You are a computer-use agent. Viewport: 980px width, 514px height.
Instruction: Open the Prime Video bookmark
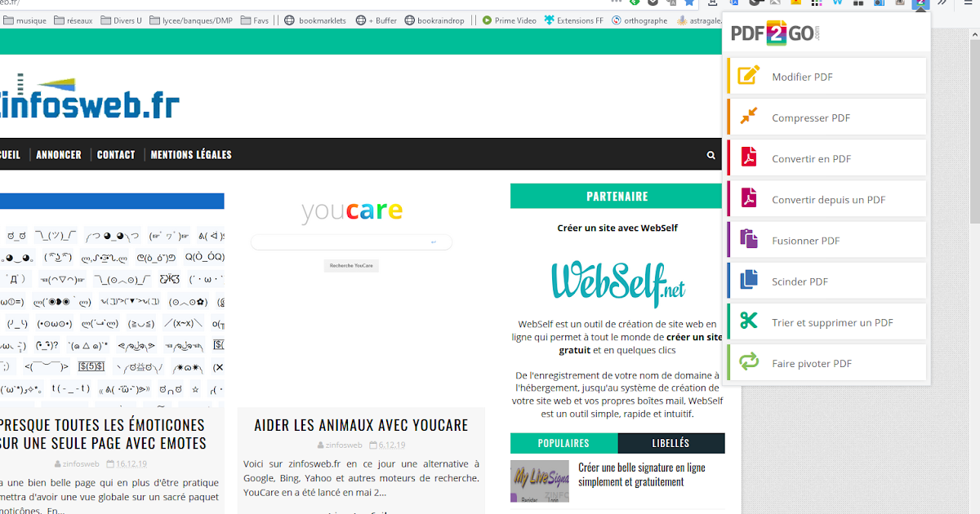510,20
